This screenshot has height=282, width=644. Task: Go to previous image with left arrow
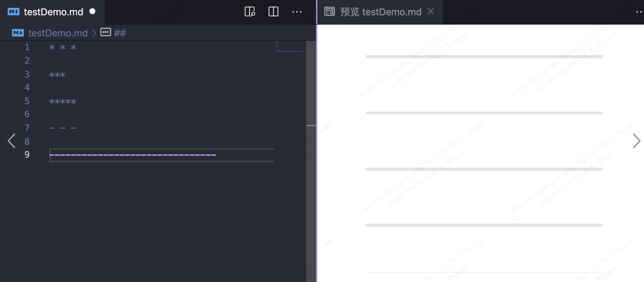pos(11,141)
